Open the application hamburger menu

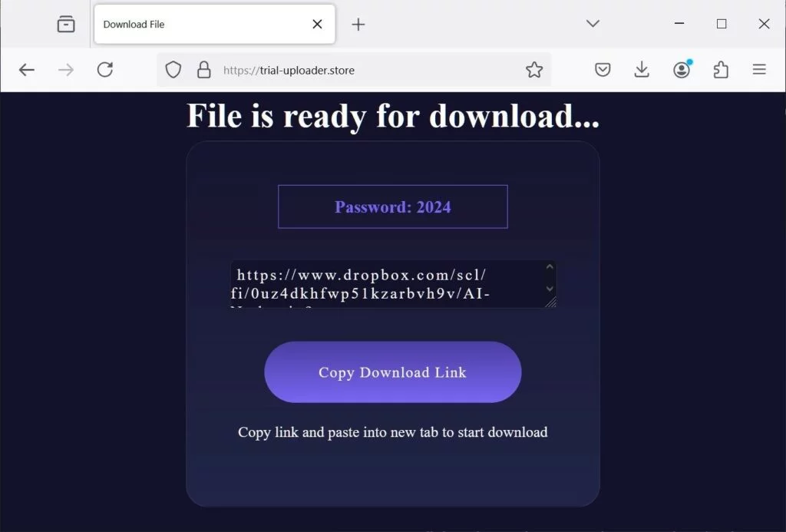pyautogui.click(x=759, y=70)
